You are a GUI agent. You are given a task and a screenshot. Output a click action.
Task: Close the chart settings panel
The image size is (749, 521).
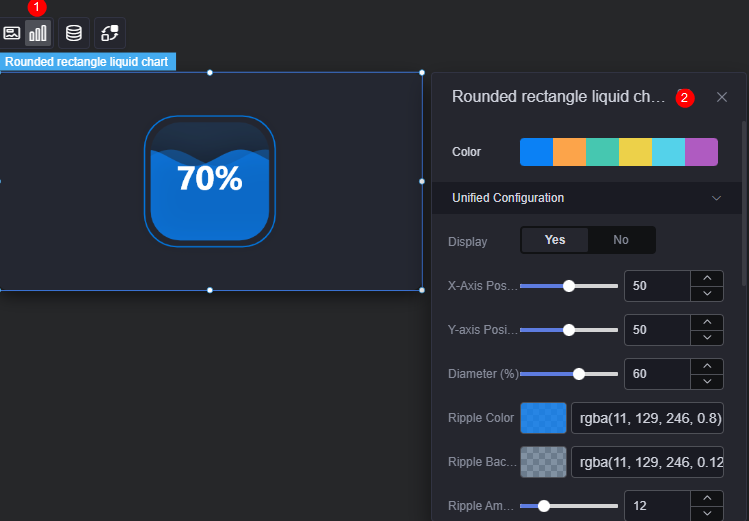722,97
